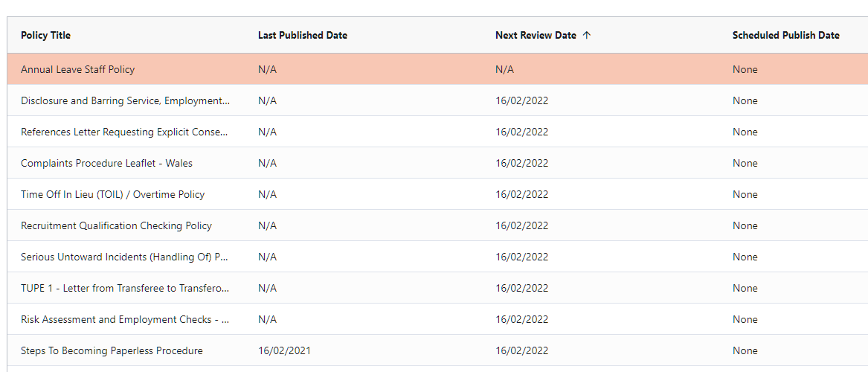Click the sort arrow next to Next Review Date
This screenshot has height=372, width=868.
click(x=587, y=35)
